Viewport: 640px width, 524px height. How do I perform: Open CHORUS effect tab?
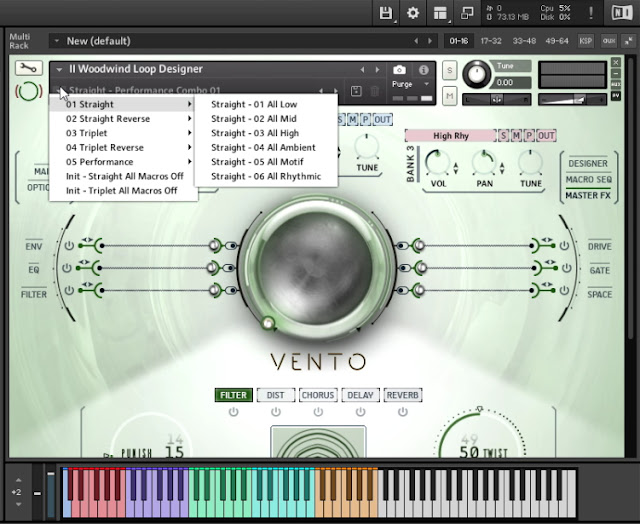(318, 395)
